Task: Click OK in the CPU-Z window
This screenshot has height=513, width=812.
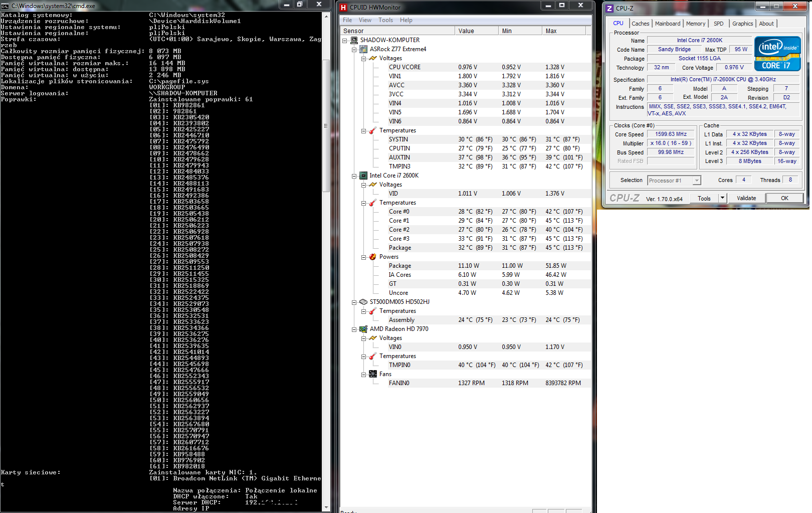Action: 784,198
